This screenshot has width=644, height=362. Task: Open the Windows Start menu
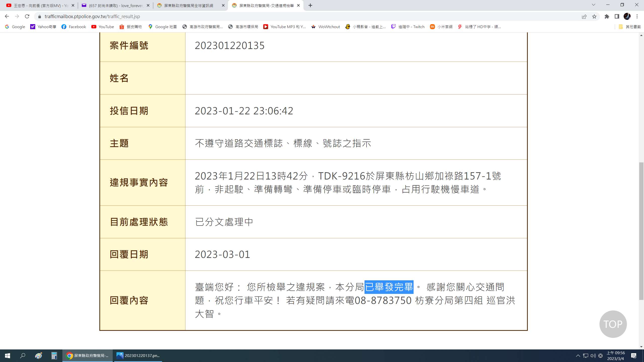[8, 356]
